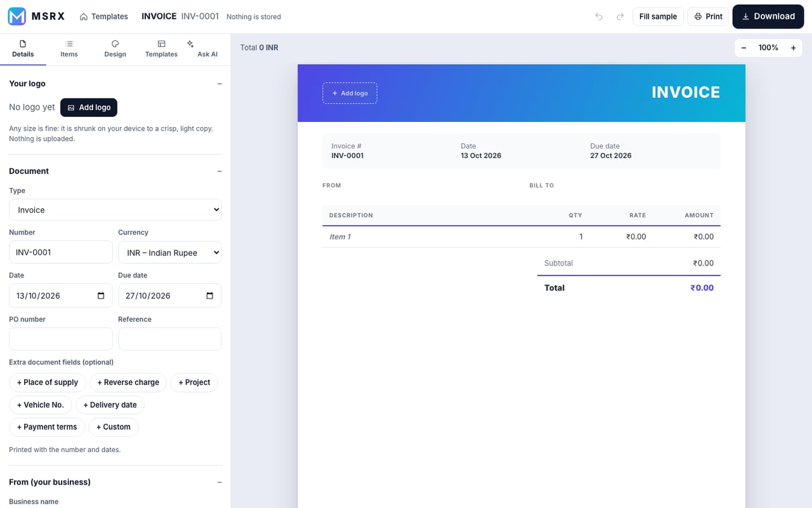Go to Templates in the top bar

104,17
